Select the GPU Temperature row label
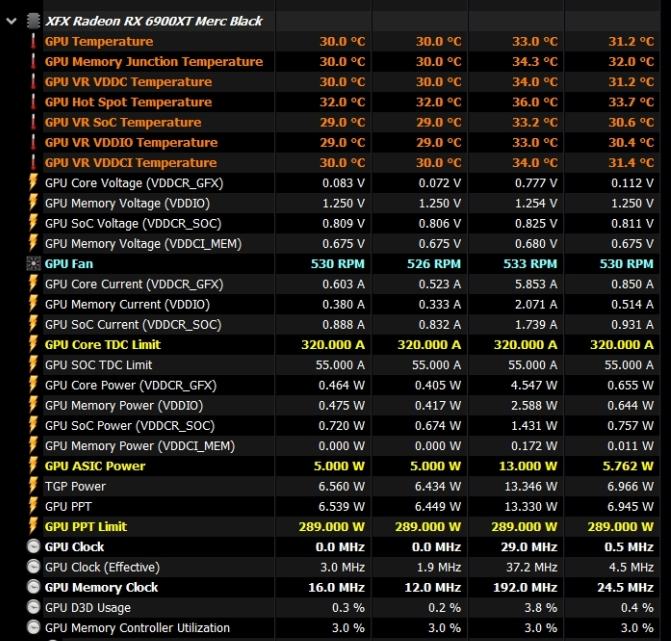This screenshot has height=641, width=671. click(99, 41)
